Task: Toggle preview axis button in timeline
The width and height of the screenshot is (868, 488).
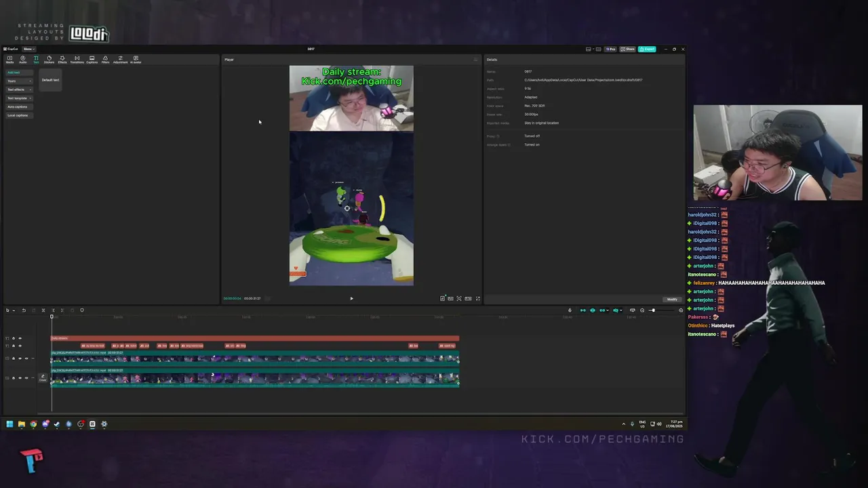Action: (x=616, y=310)
